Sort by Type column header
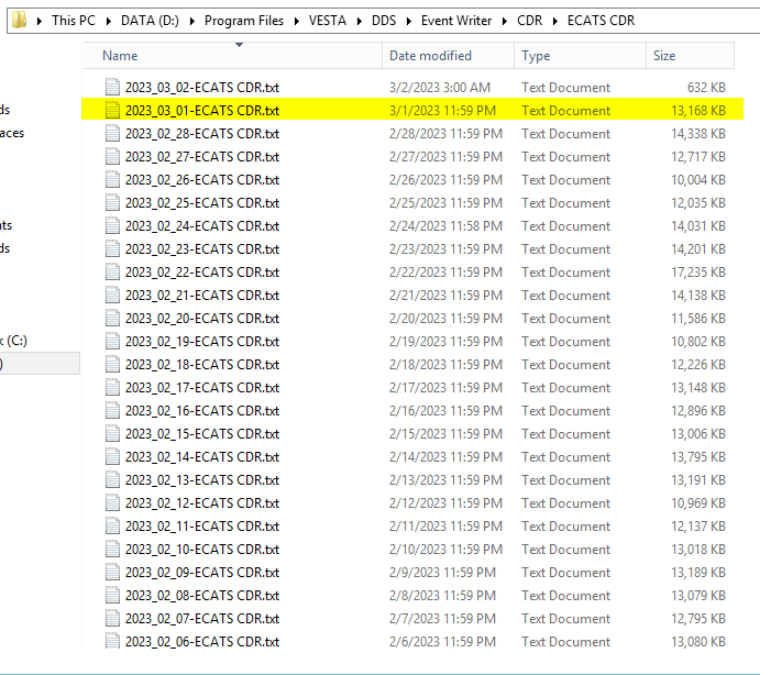Image resolution: width=780 pixels, height=675 pixels. click(580, 56)
